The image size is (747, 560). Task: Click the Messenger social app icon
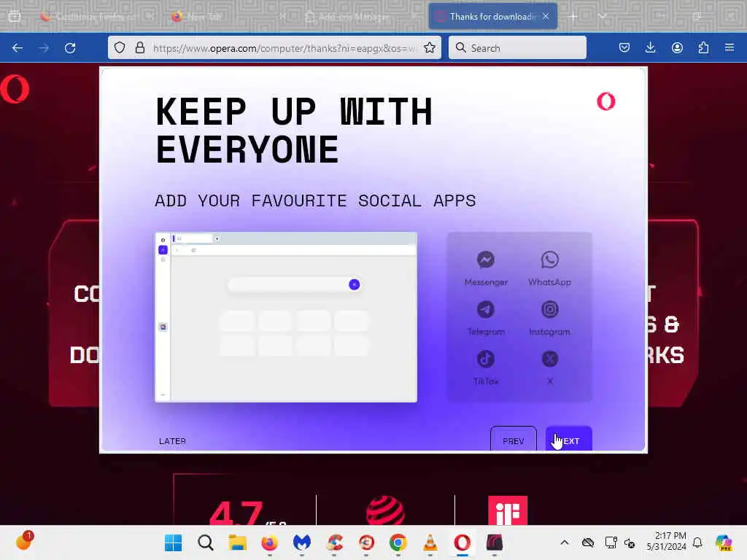click(485, 260)
